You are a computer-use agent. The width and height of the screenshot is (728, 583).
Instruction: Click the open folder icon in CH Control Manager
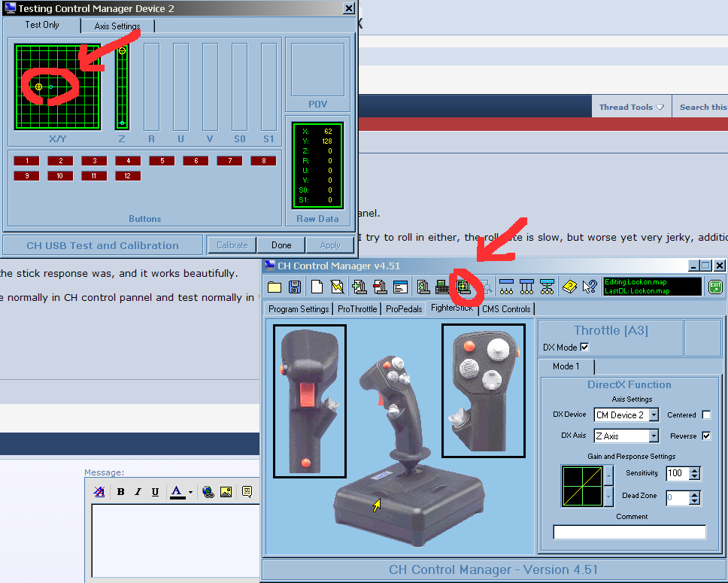click(x=275, y=287)
